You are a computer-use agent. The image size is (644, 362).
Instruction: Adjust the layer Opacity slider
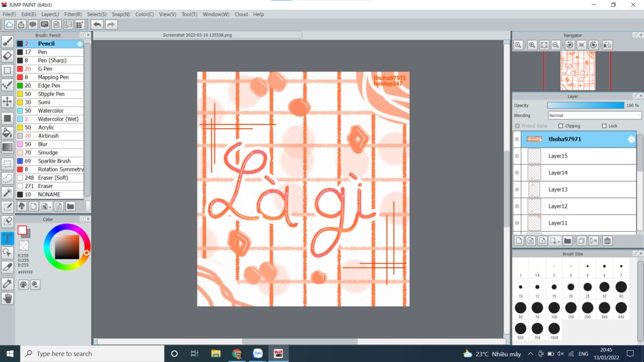pyautogui.click(x=586, y=106)
